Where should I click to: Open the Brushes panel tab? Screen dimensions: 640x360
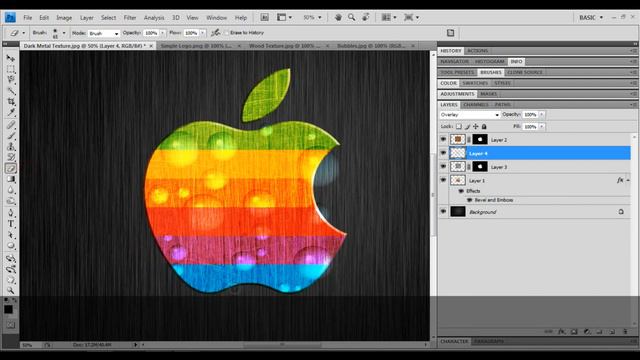(491, 72)
